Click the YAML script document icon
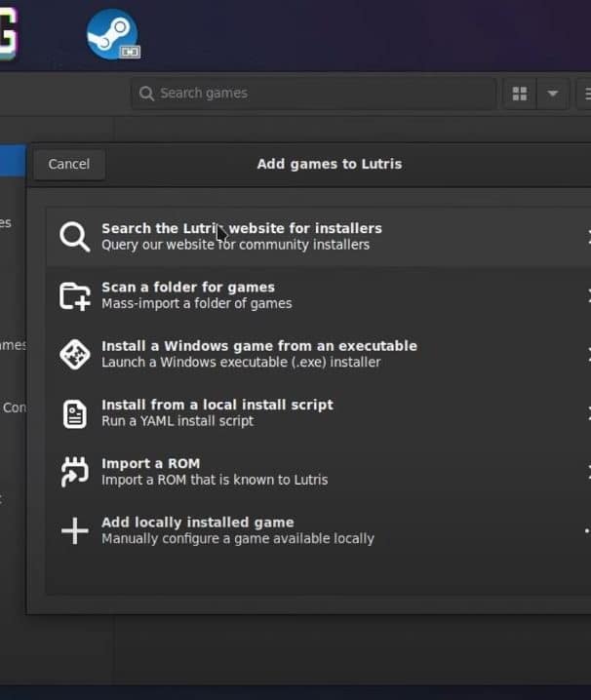591x700 pixels. point(74,413)
